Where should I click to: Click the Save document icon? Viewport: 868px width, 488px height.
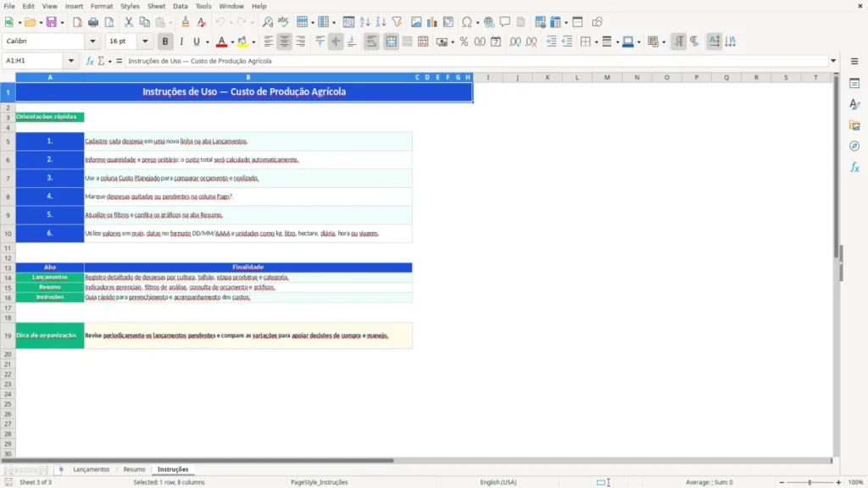[x=52, y=22]
